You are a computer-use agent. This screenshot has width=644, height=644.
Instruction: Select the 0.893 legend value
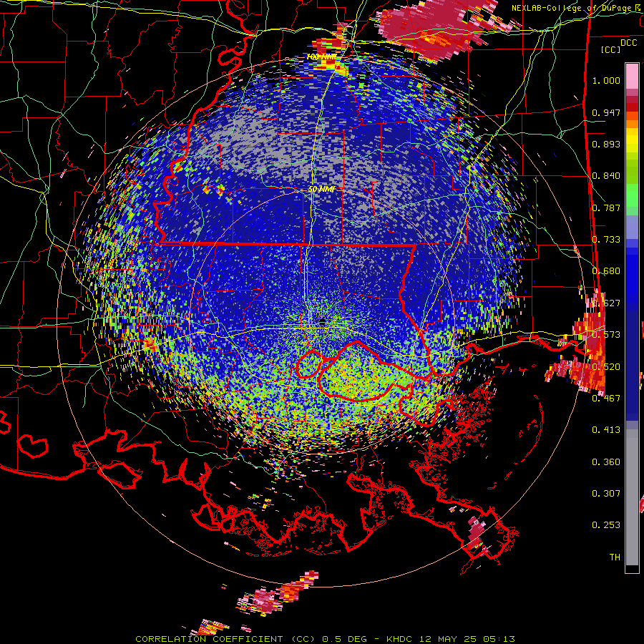coord(606,144)
